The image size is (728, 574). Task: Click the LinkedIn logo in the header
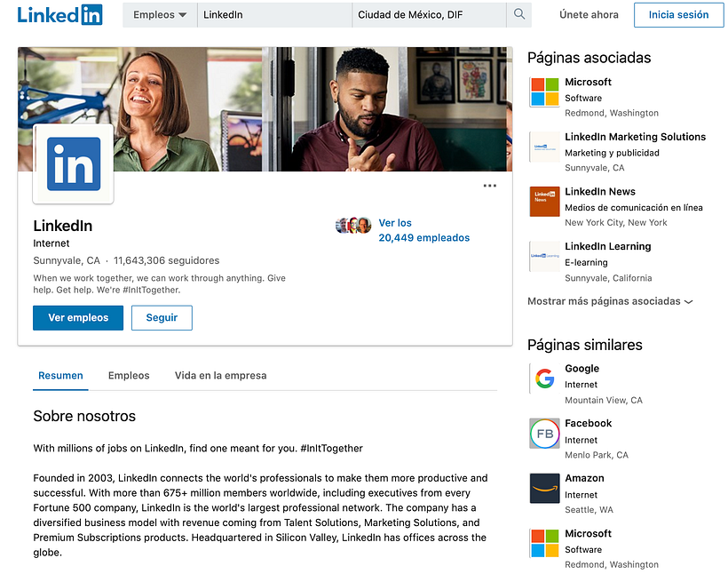pos(59,15)
